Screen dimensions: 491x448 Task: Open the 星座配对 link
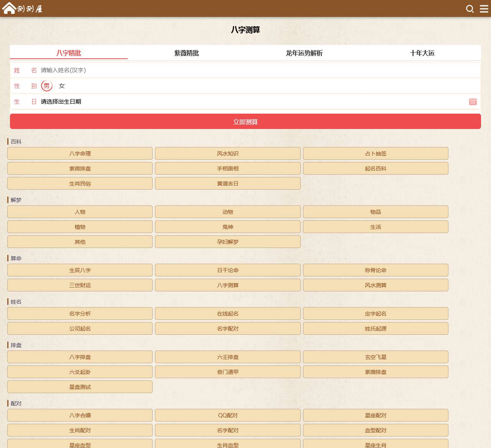click(376, 415)
